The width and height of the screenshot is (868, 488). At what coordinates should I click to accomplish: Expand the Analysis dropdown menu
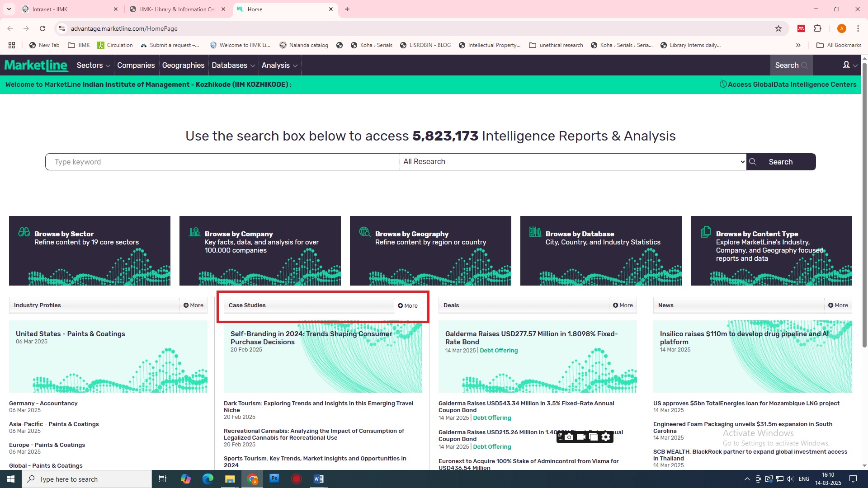(x=279, y=66)
